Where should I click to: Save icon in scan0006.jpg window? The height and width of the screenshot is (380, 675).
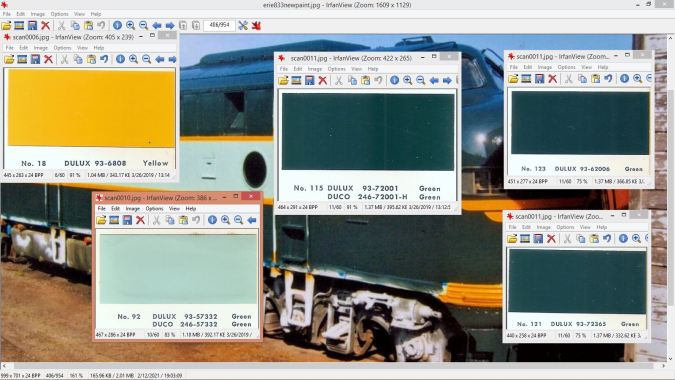coord(35,59)
